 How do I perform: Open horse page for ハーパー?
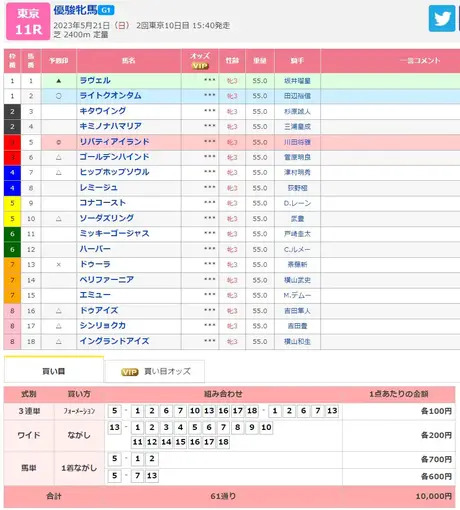95,249
